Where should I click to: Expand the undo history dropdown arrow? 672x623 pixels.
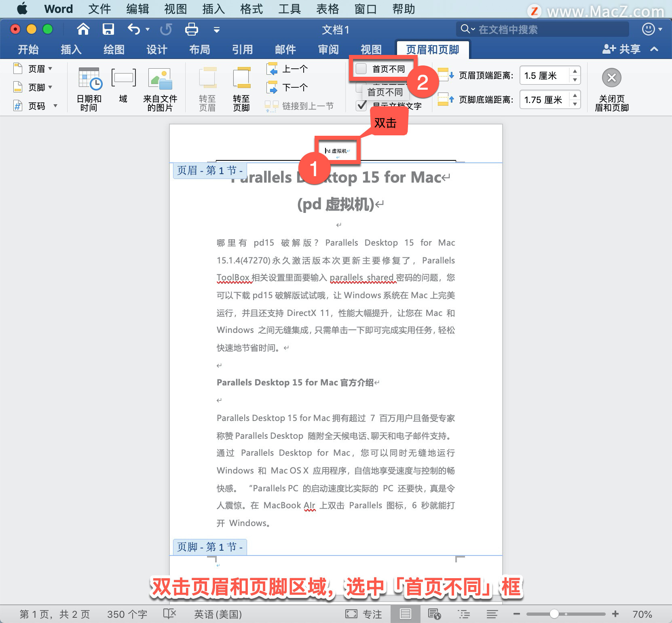pos(148,29)
